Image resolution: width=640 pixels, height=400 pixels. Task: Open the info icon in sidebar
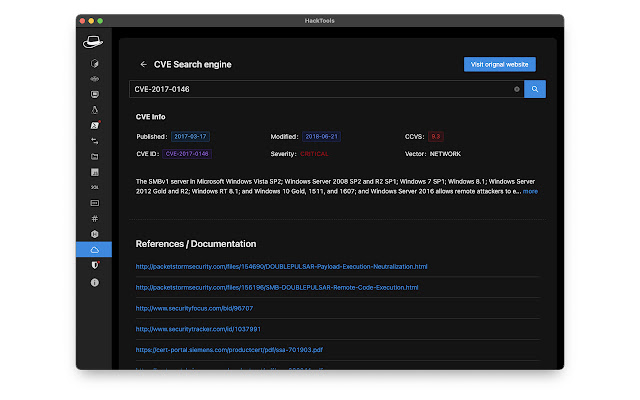pos(94,282)
